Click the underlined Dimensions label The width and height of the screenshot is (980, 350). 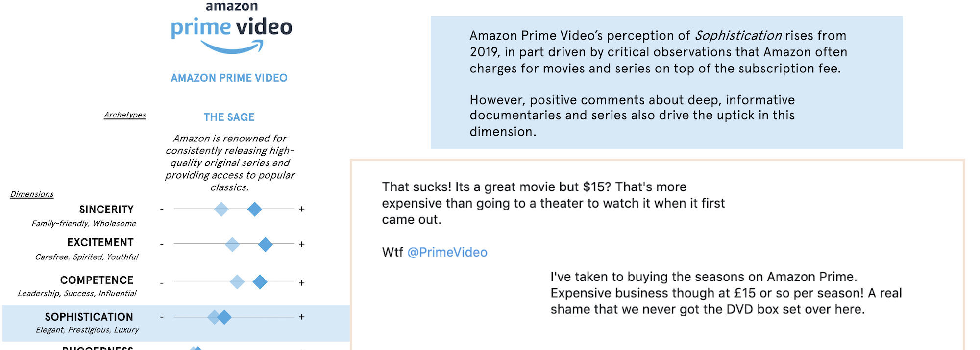(x=32, y=194)
